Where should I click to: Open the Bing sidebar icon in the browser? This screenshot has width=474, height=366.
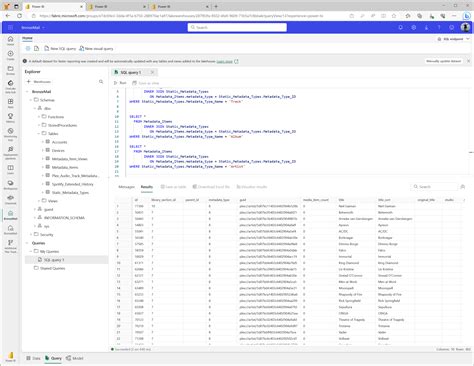(467, 16)
